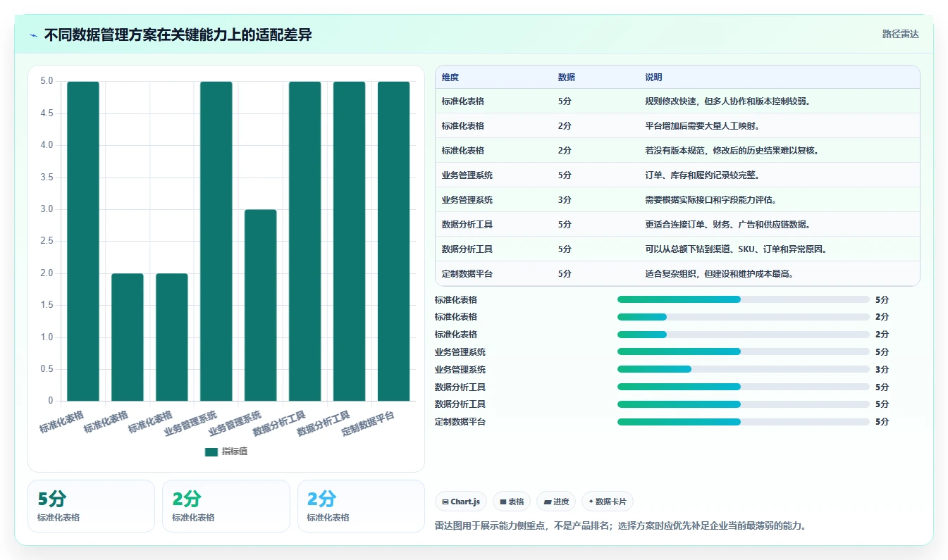Select the 进度 tag chip

(556, 502)
